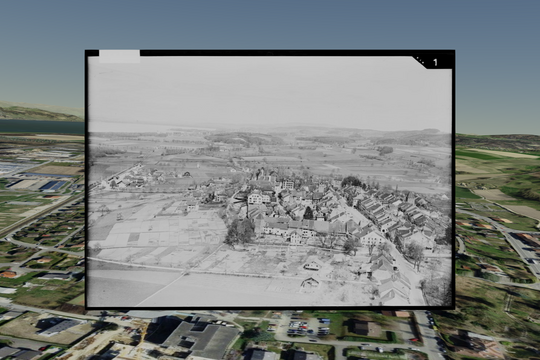Viewport: 540px width, 360px height.
Task: Click the blue sky above the photo
Action: [270, 24]
